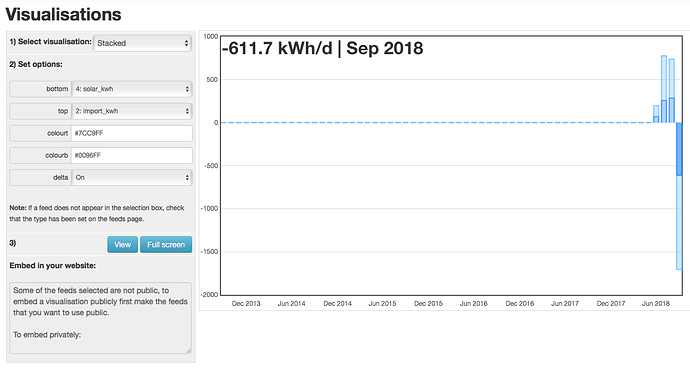
Task: Click the bottom option label
Action: pyautogui.click(x=57, y=89)
